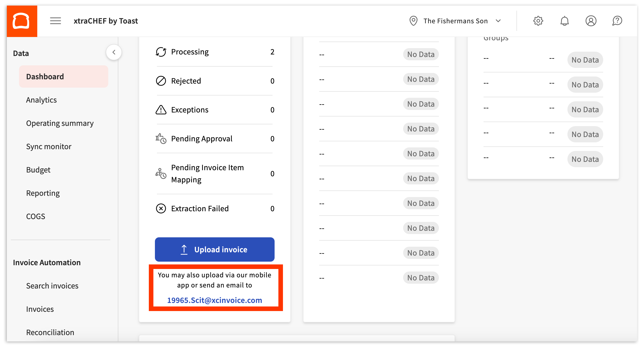Click the Toast logo icon
Viewport: 644px width, 347px height.
[x=22, y=21]
